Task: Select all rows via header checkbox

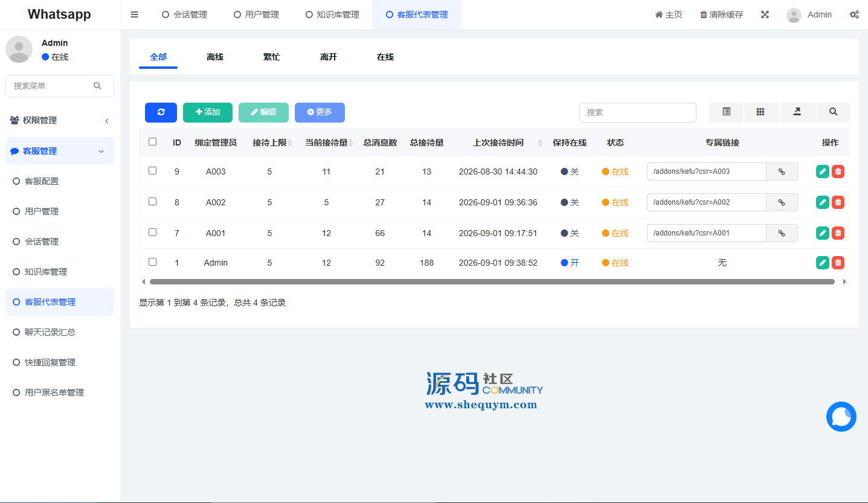Action: (x=152, y=142)
